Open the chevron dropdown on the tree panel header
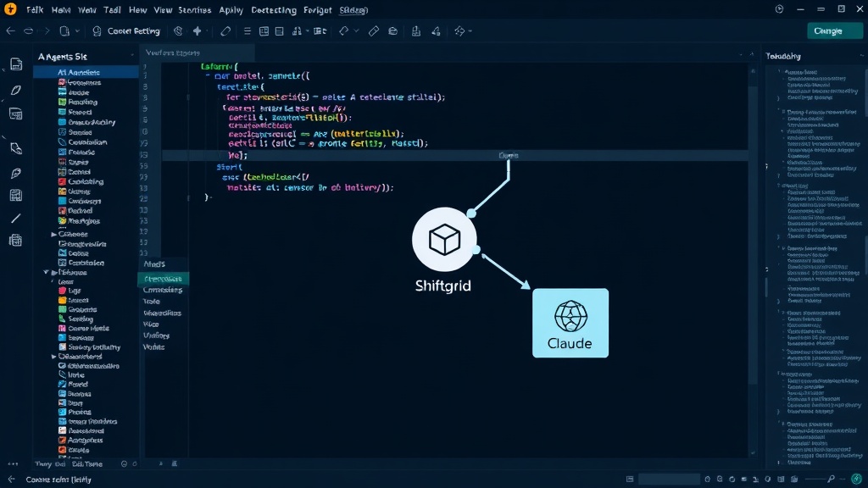The image size is (868, 488). [131, 56]
